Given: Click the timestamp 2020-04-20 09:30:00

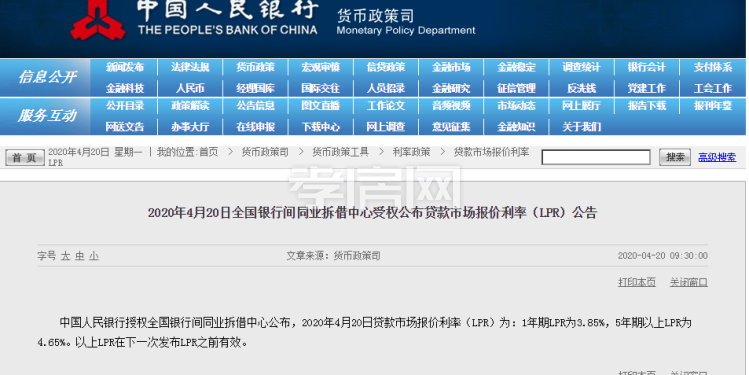Looking at the screenshot, I should pyautogui.click(x=663, y=256).
